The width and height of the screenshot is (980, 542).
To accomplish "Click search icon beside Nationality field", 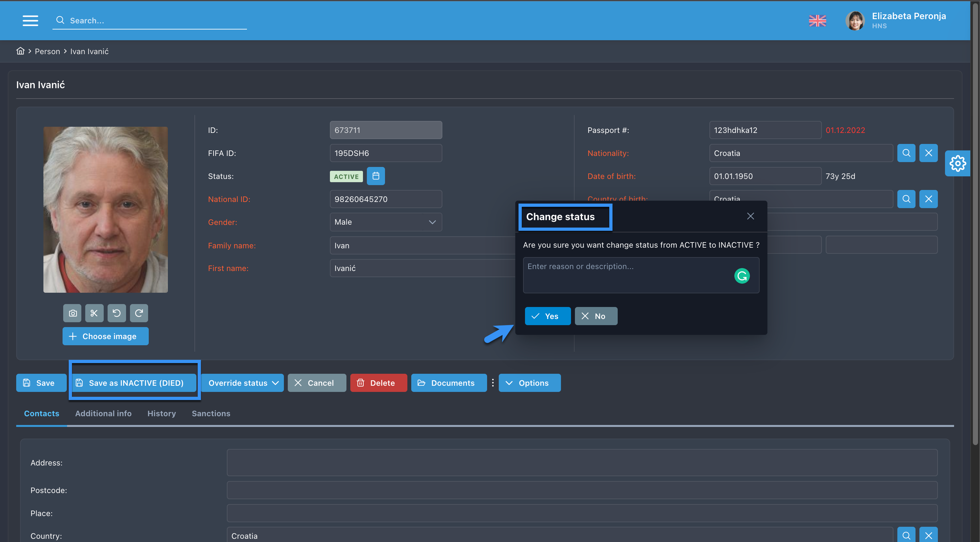I will tap(906, 153).
